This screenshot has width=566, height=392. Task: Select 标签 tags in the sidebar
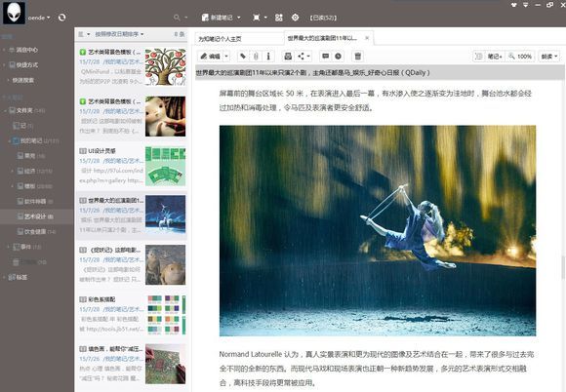pos(18,277)
